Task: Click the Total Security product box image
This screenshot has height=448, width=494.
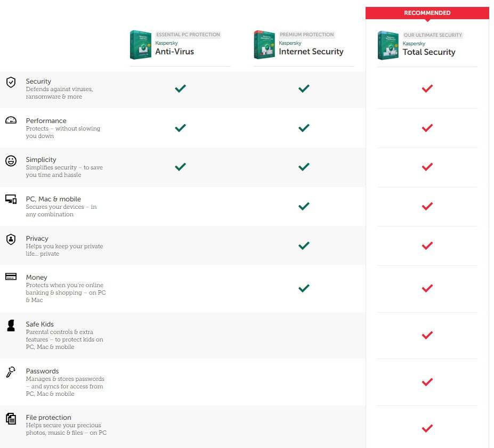Action: point(388,45)
